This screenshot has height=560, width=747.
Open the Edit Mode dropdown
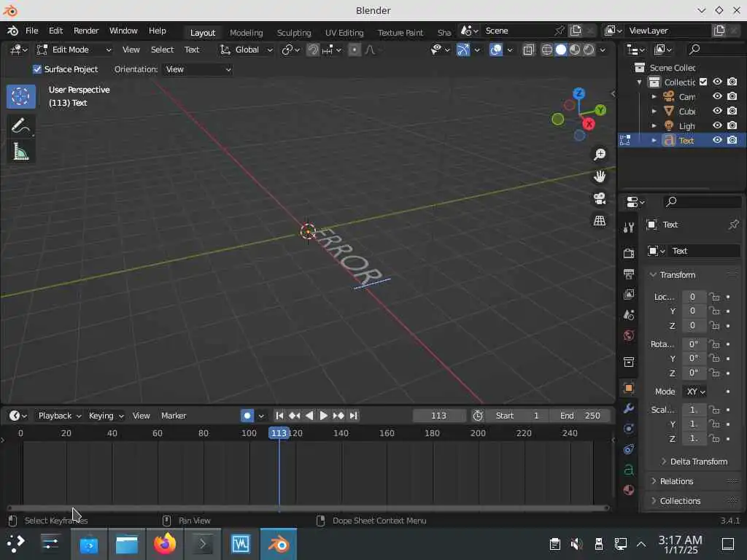[x=74, y=50]
